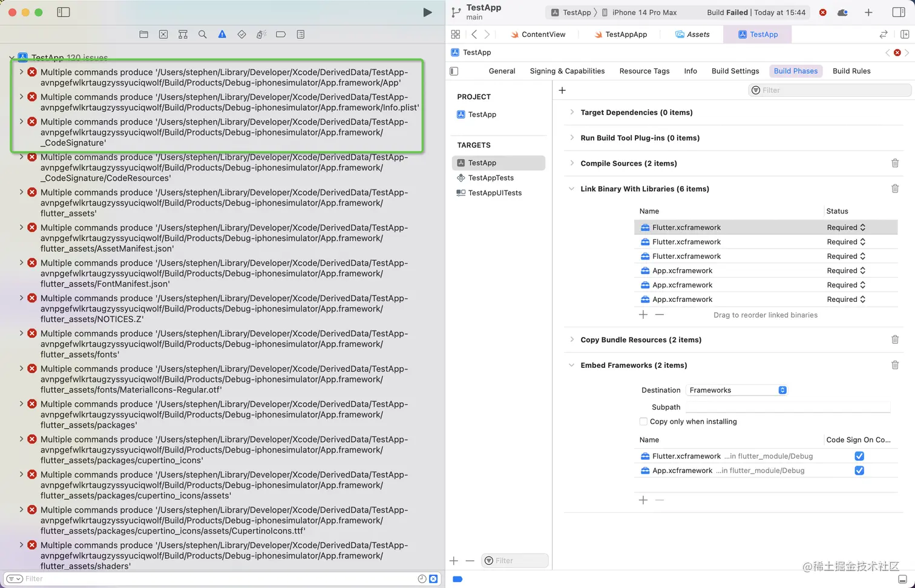The image size is (915, 588).
Task: Open the Build Settings tab
Action: (x=735, y=71)
